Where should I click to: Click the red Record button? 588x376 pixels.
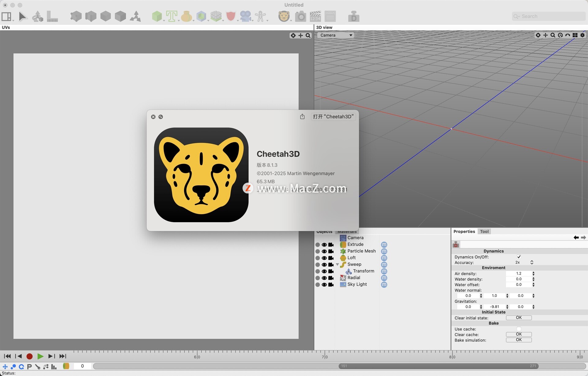(29, 356)
